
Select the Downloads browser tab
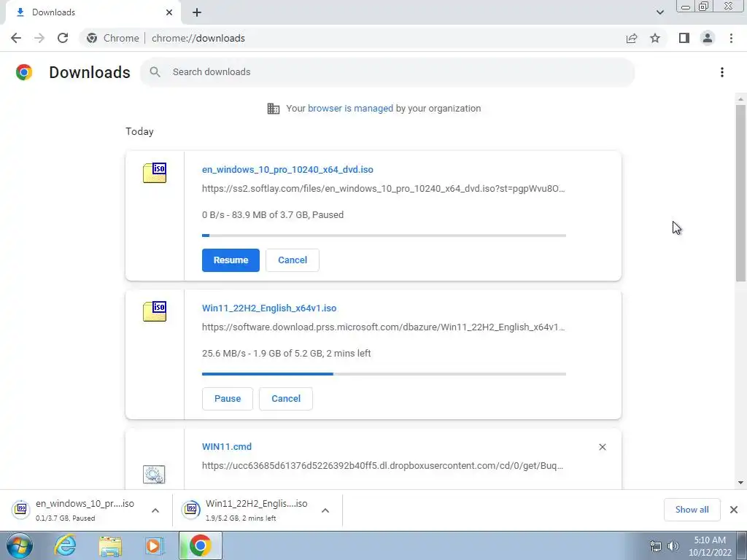[93, 12]
